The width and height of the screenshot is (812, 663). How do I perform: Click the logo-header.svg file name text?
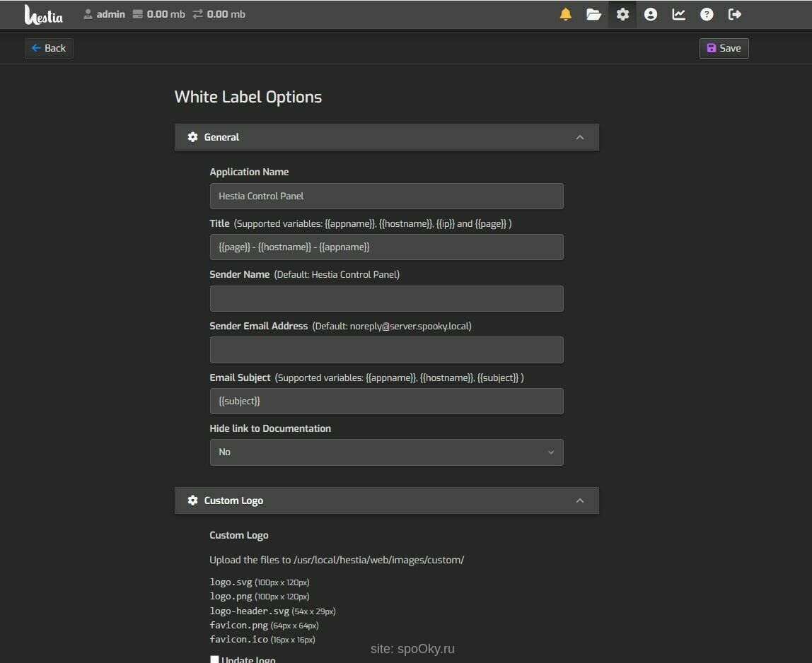click(250, 611)
